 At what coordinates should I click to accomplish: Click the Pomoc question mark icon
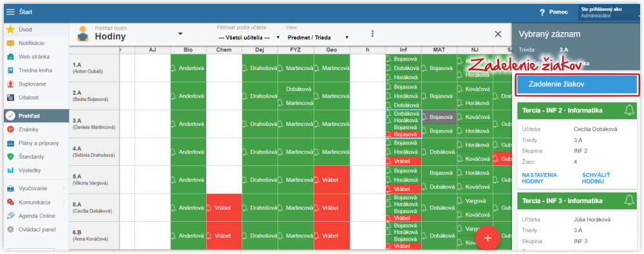[x=542, y=12]
